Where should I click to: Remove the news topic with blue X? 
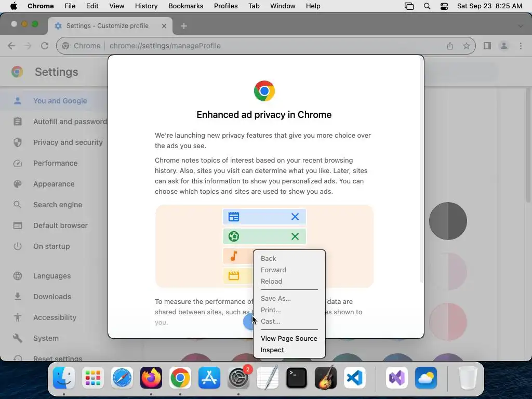coord(295,217)
